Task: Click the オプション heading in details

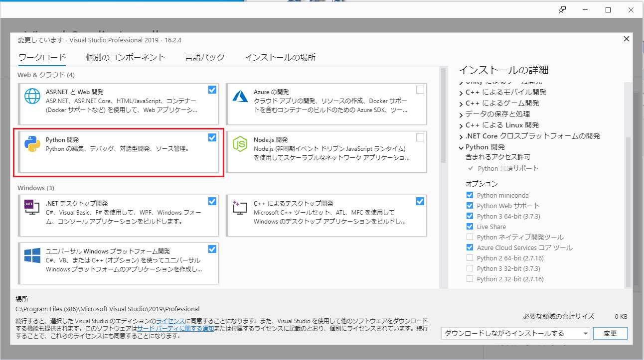Action: click(x=482, y=184)
